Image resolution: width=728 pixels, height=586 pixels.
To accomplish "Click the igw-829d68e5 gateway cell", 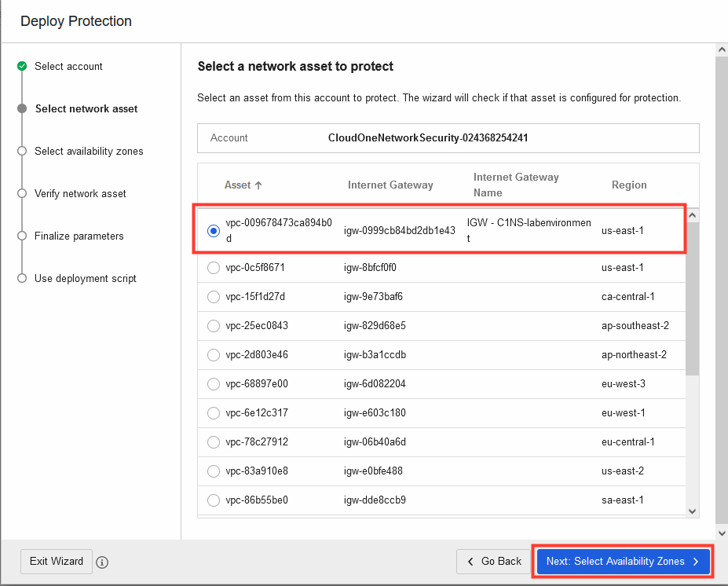I will coord(375,326).
